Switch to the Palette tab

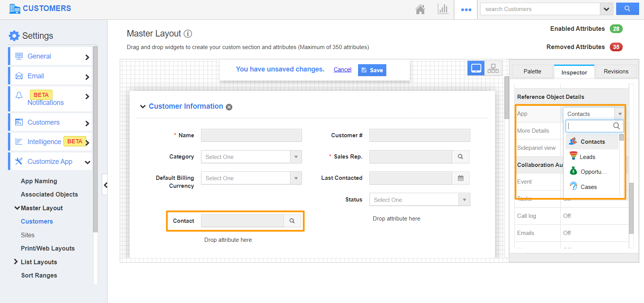click(532, 71)
